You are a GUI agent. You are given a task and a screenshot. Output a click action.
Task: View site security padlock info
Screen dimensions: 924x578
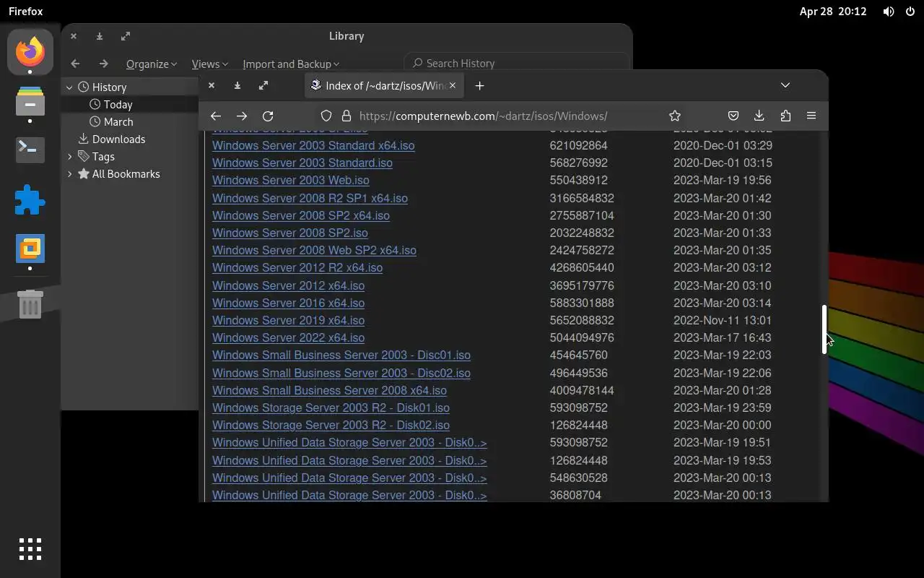click(346, 116)
